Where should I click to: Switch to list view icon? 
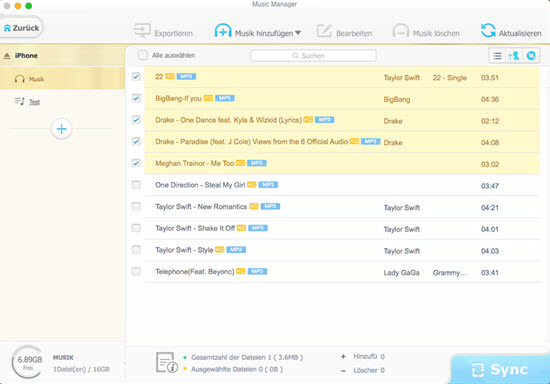coord(497,56)
